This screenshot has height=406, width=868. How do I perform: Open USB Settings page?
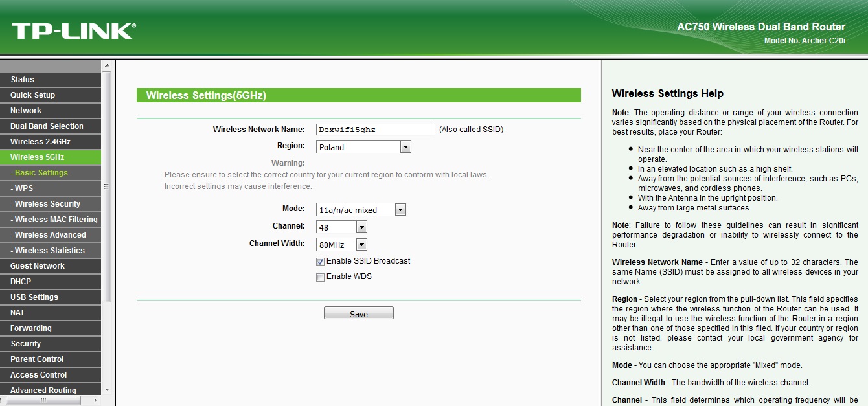[51, 297]
